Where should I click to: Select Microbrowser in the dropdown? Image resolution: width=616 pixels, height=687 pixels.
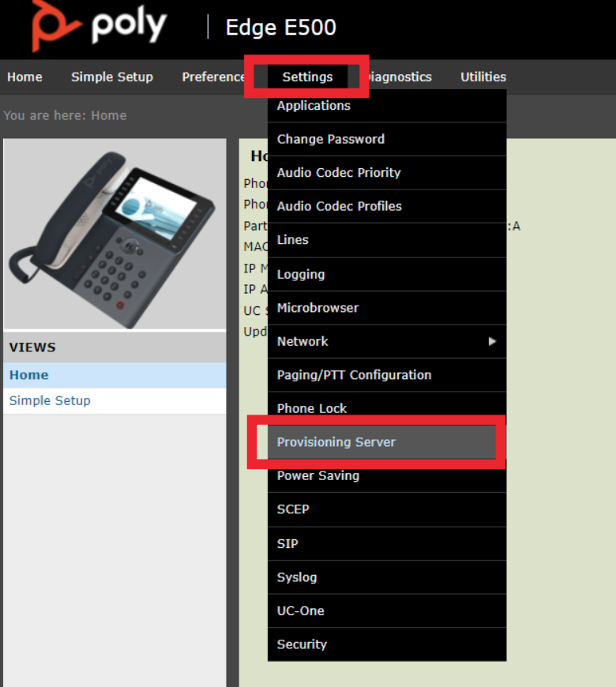point(387,308)
